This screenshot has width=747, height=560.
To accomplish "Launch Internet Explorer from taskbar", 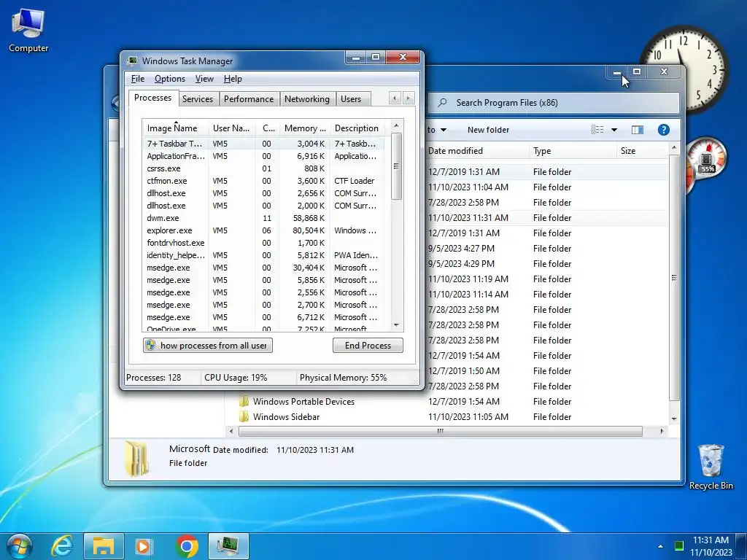I will coord(62,546).
